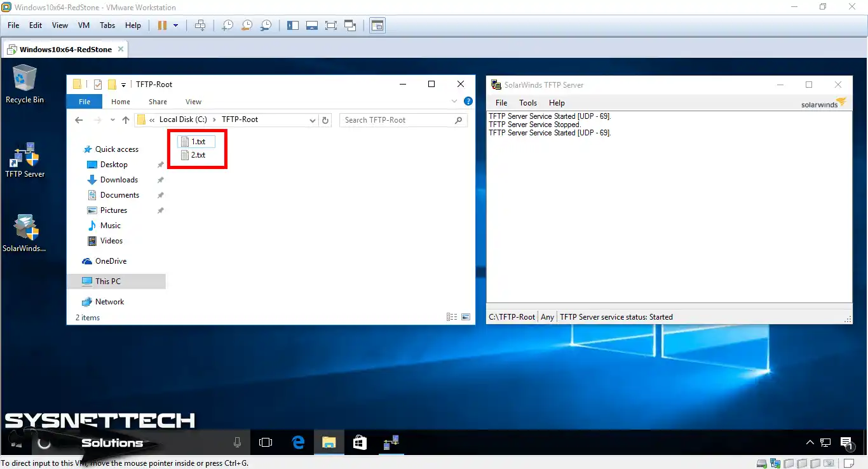Image resolution: width=868 pixels, height=469 pixels.
Task: Open Pictures in navigation pane
Action: [x=114, y=210]
